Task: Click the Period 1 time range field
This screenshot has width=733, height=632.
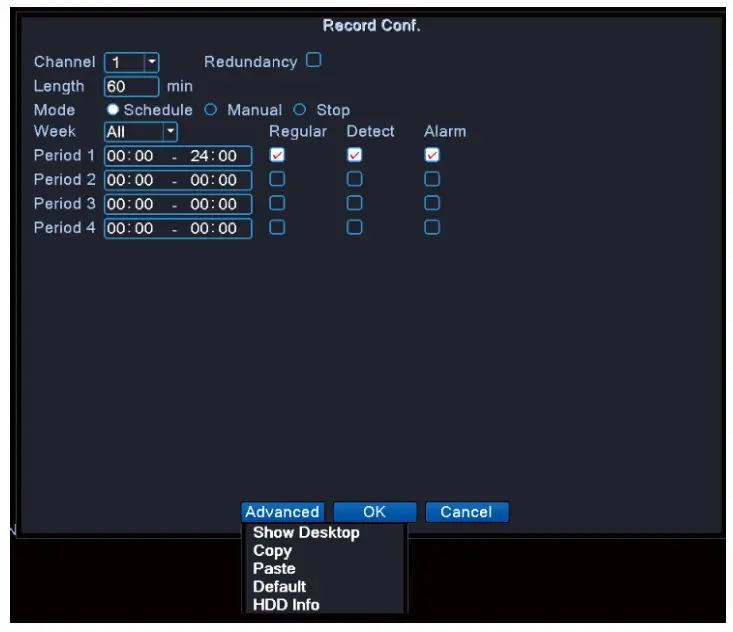Action: (x=178, y=156)
